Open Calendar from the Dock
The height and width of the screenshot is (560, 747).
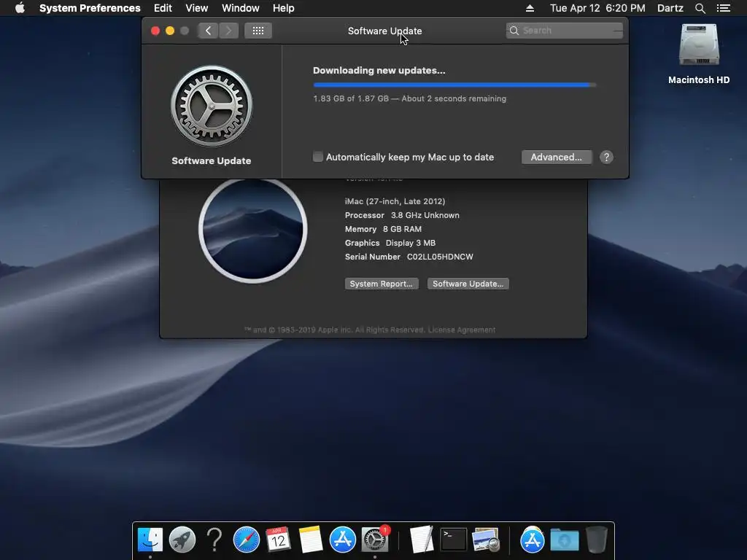pos(278,540)
